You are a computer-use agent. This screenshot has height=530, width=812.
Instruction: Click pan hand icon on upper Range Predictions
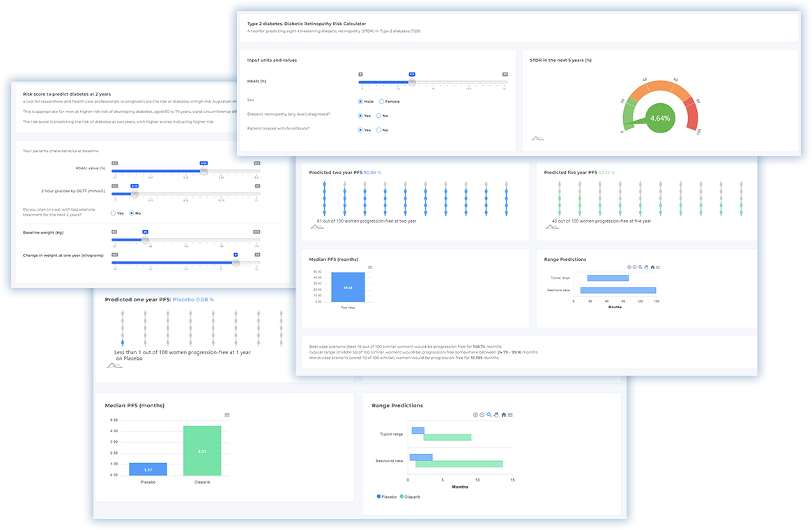[x=646, y=267]
